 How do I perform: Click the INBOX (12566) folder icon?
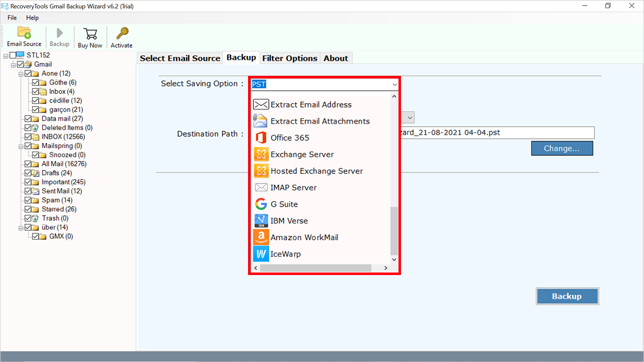tap(36, 137)
